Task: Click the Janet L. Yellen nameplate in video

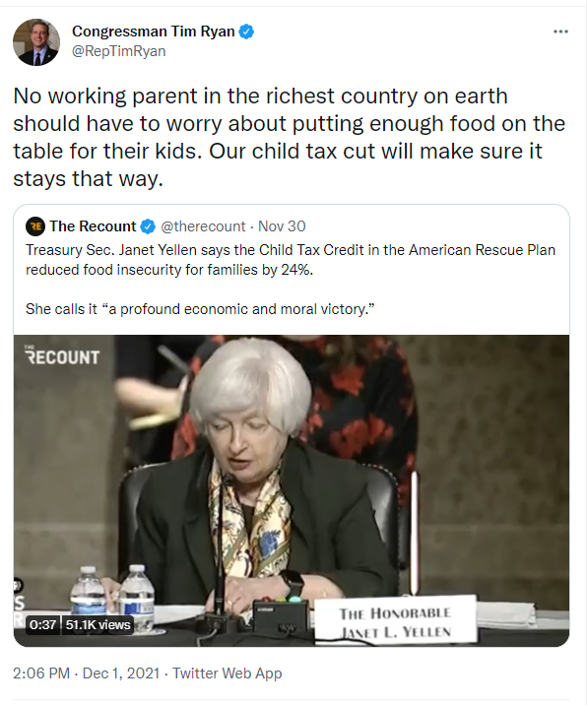Action: tap(395, 622)
